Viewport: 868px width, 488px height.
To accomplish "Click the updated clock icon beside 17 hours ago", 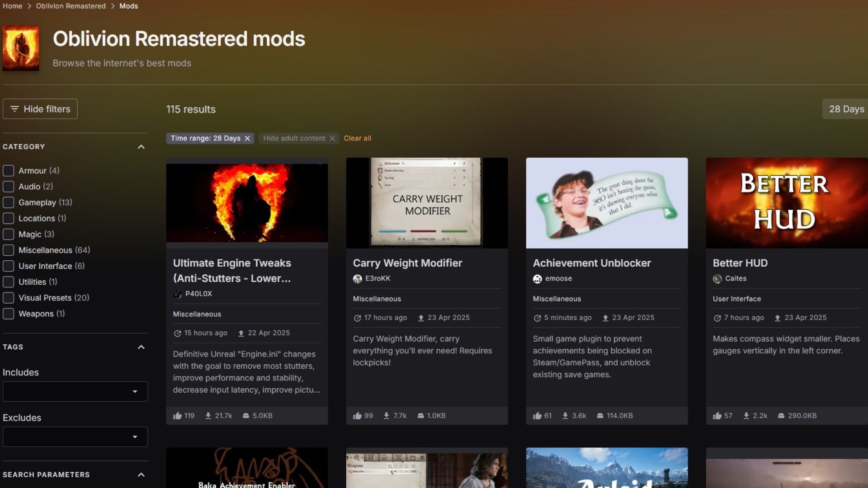I will [x=357, y=318].
